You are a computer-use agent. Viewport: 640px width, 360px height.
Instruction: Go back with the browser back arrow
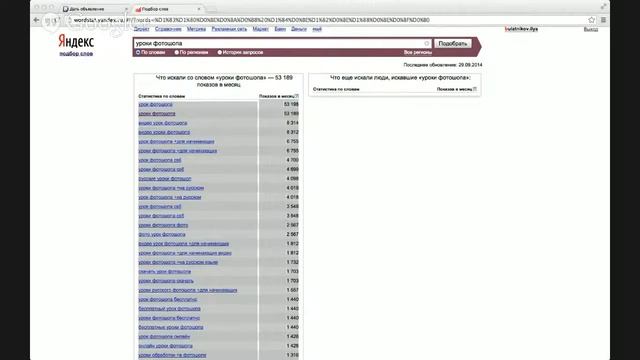click(x=37, y=20)
